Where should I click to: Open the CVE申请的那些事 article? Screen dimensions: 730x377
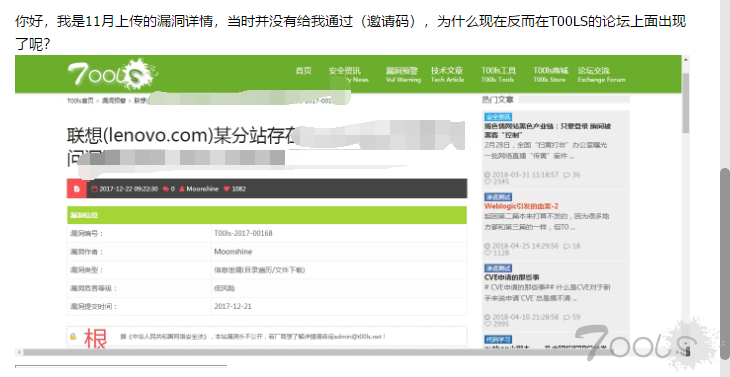click(x=512, y=277)
